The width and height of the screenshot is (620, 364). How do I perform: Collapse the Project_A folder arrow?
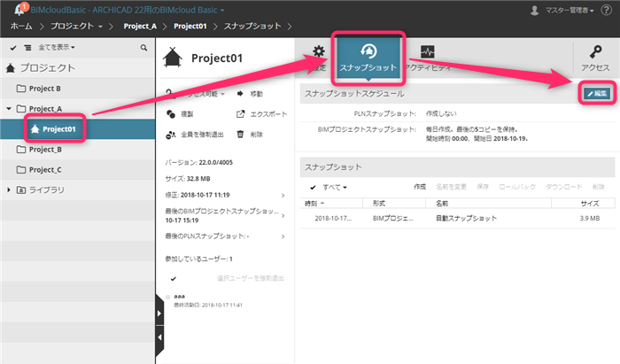point(9,108)
